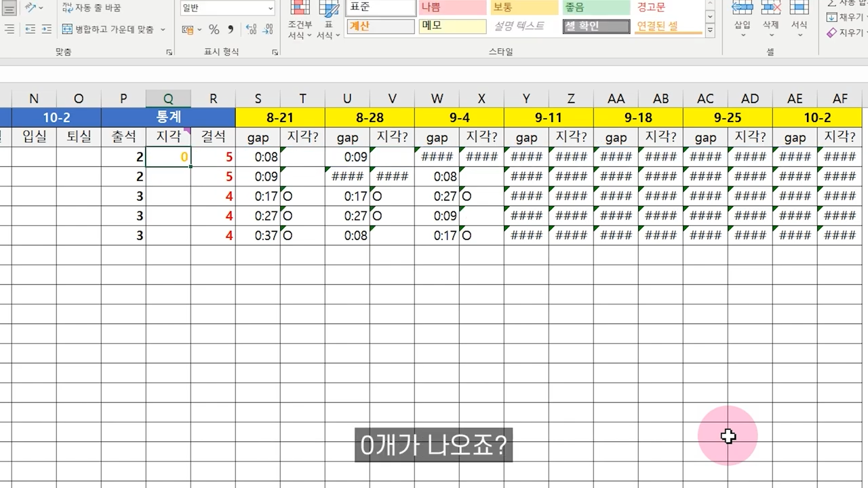Click the Insert cells icon (삽입)
The width and height of the screenshot is (868, 488).
click(743, 7)
